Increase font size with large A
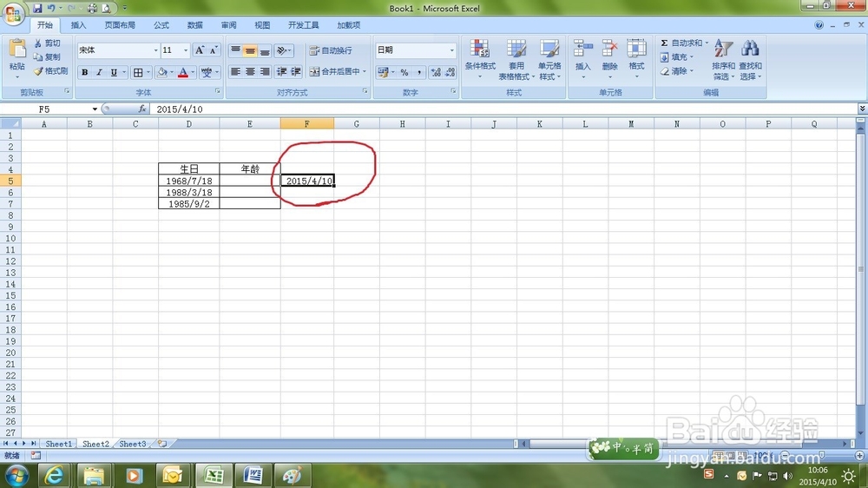Screen dimensions: 868x488 (x=200, y=50)
